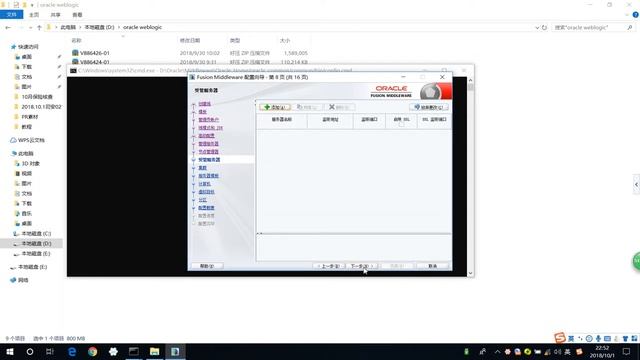Open 域模式和 JDK wizard step
This screenshot has height=360, width=640.
tap(211, 128)
